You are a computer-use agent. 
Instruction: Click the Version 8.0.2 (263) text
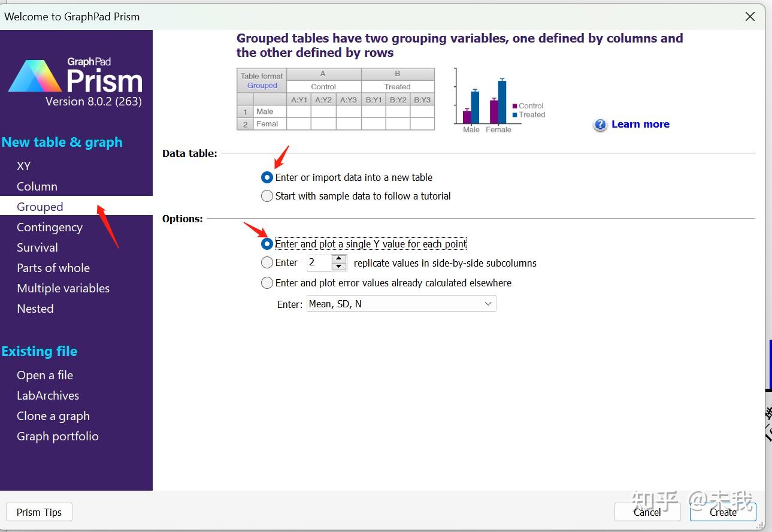(93, 101)
